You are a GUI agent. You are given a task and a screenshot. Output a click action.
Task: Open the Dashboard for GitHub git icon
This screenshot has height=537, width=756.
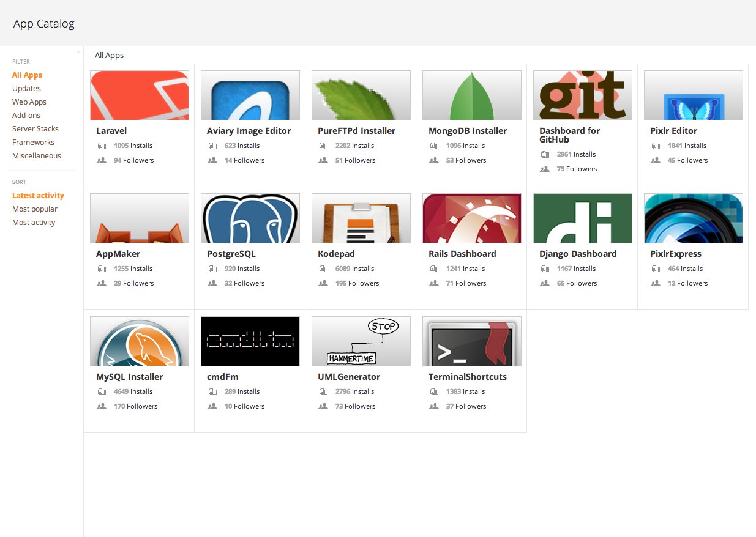click(583, 95)
